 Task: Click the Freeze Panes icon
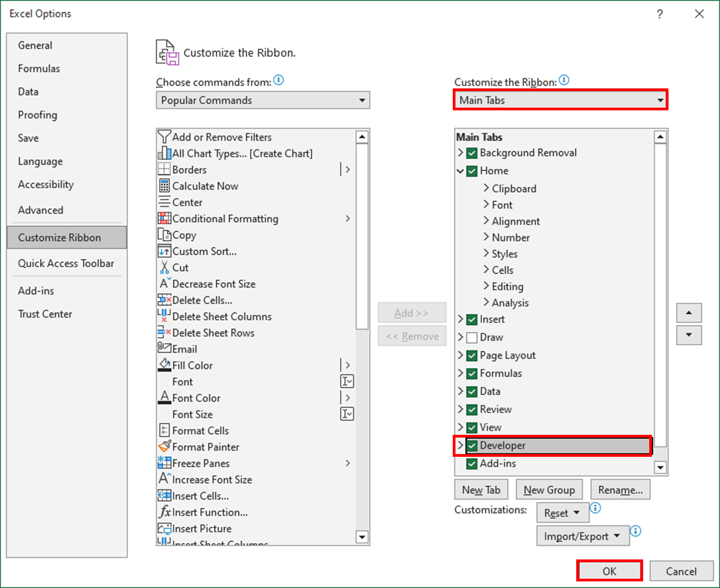point(164,463)
